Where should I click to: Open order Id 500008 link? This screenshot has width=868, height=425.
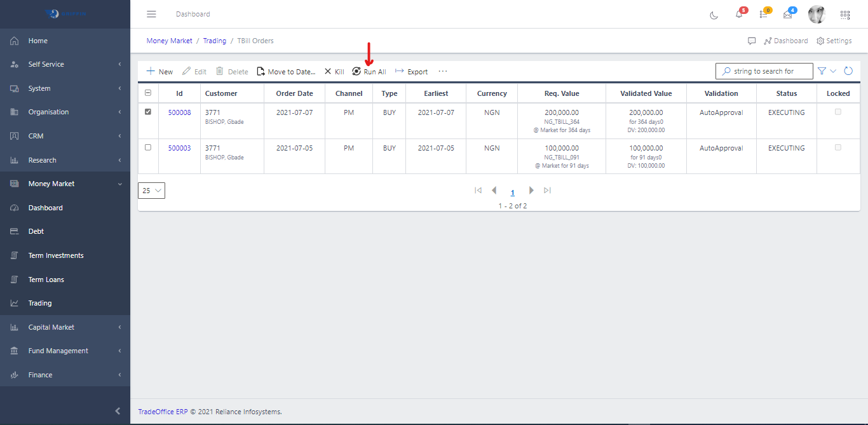pyautogui.click(x=179, y=112)
